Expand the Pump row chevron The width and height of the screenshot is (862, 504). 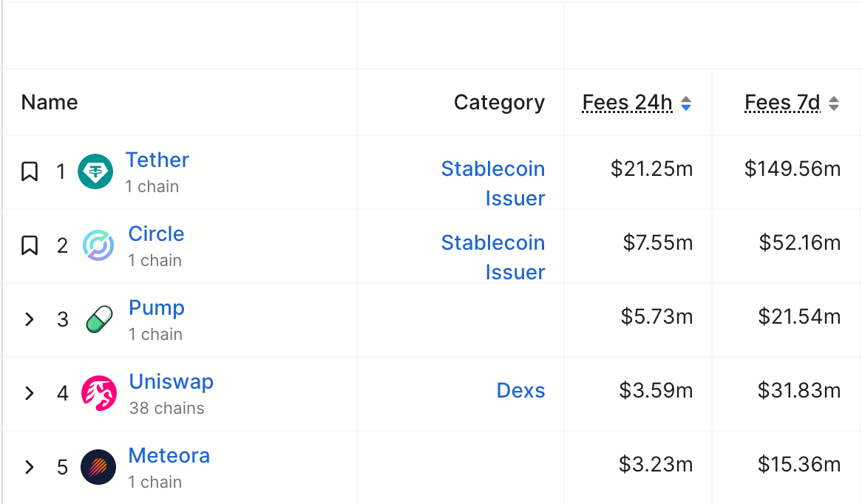[x=30, y=319]
